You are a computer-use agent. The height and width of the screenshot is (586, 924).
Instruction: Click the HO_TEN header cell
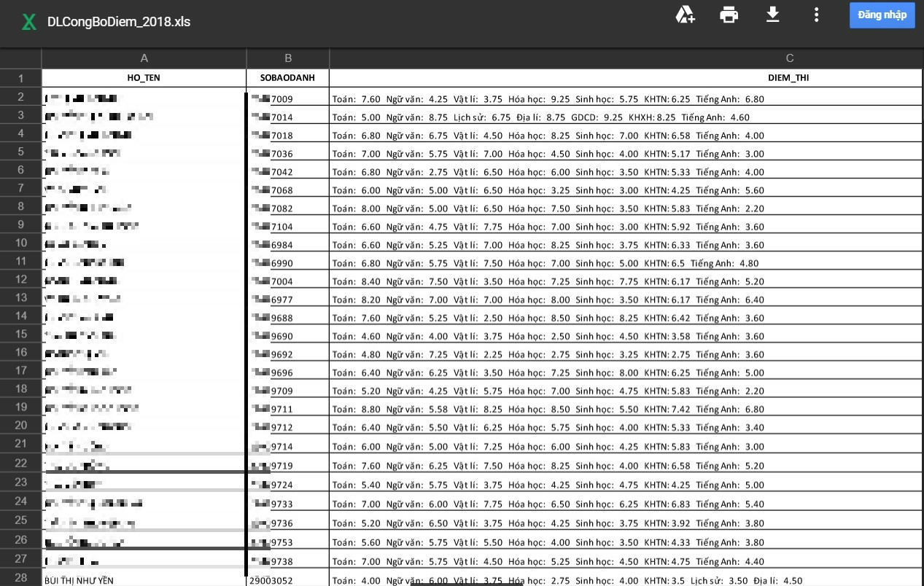(144, 78)
